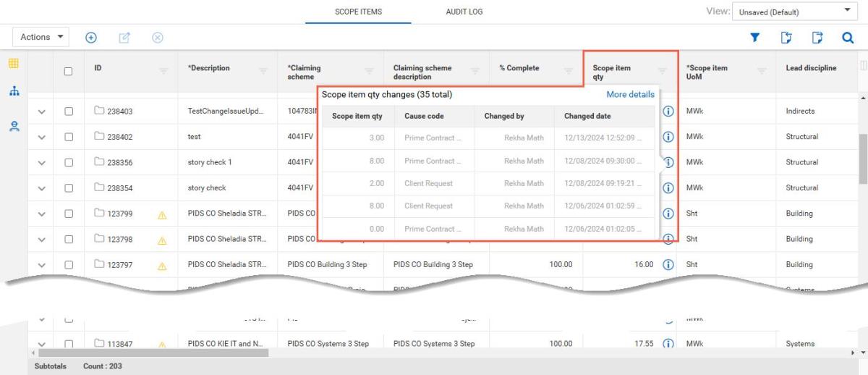Click the info icon on row 123797
The height and width of the screenshot is (375, 868).
[669, 265]
